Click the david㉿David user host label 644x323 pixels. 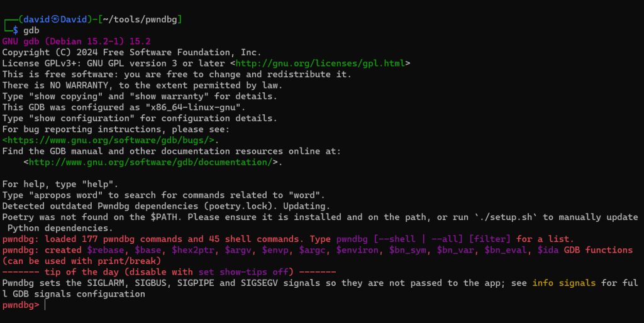tap(54, 19)
